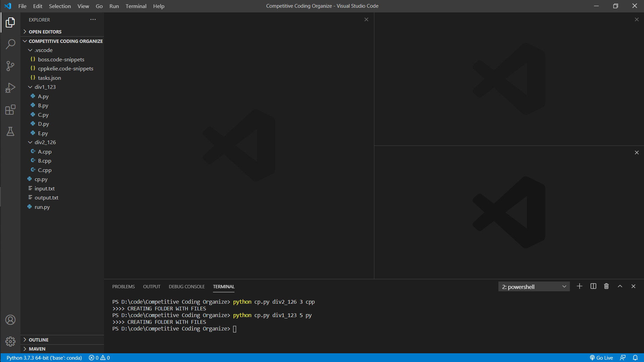Open input.txt file
This screenshot has width=644, height=362.
tap(62, 188)
